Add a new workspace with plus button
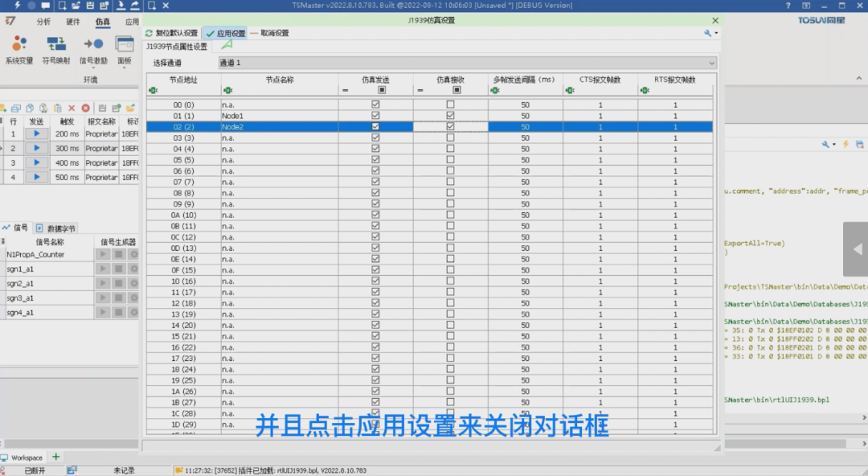868x476 pixels. point(56,458)
